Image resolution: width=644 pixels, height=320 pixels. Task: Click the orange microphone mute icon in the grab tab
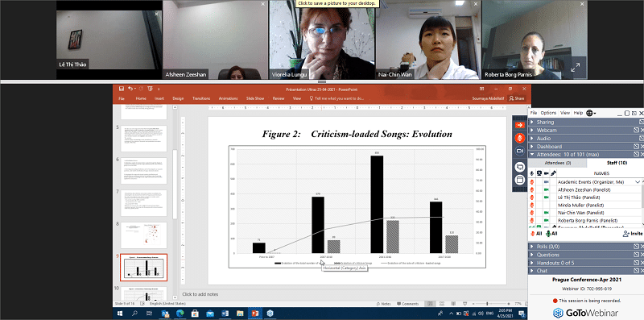[519, 138]
